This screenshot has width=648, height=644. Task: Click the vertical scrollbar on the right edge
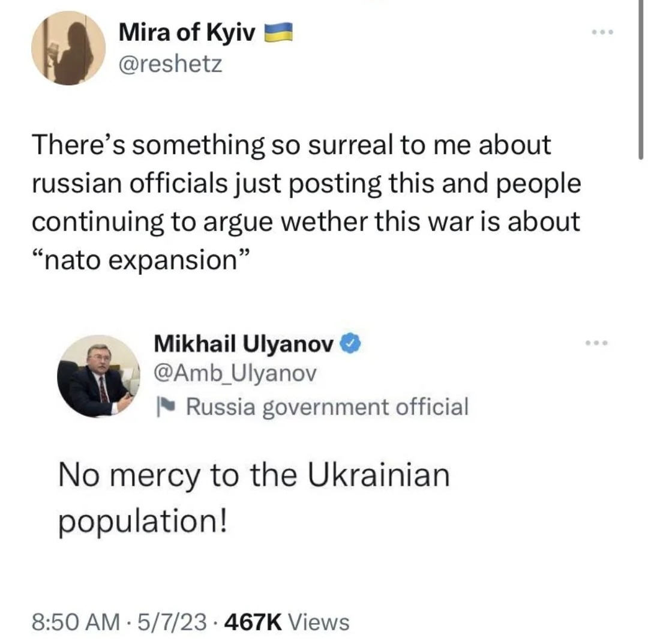(642, 78)
